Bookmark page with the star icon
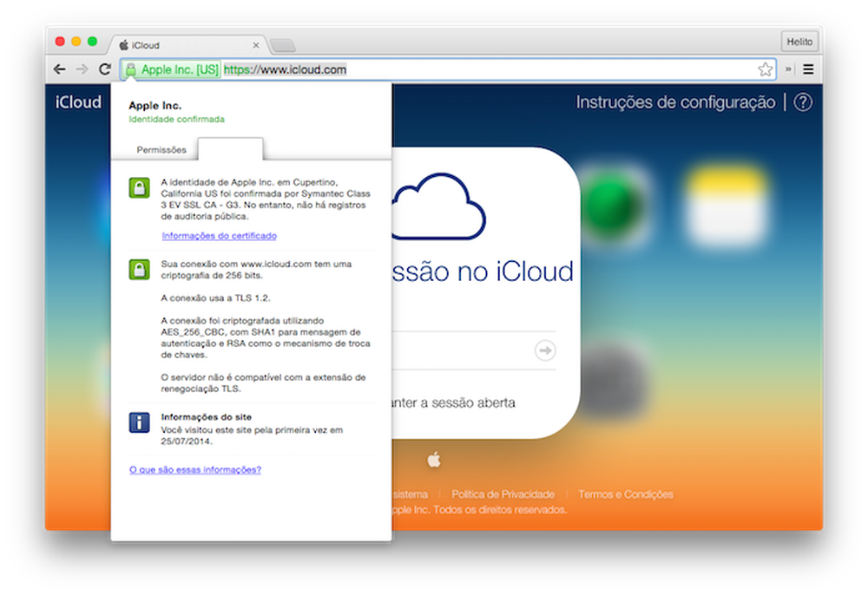868x595 pixels. (765, 69)
